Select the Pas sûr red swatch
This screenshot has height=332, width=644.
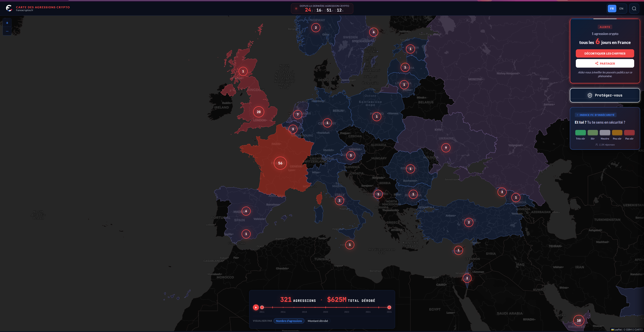[629, 133]
